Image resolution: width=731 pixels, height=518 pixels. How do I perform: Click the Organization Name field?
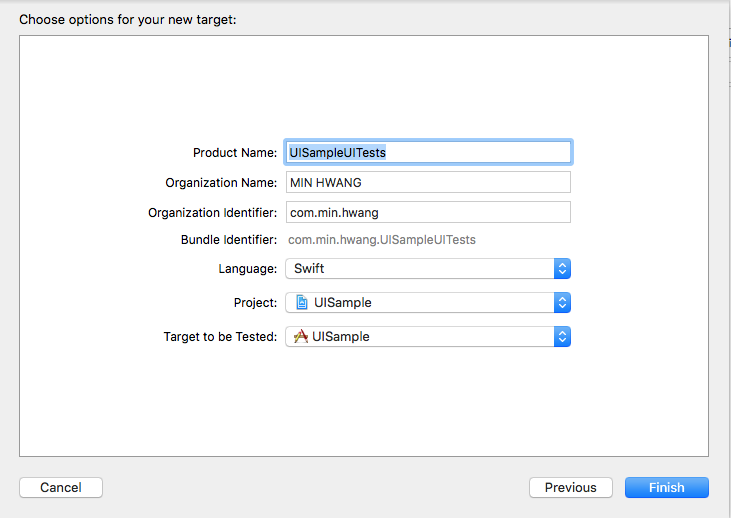[x=428, y=182]
